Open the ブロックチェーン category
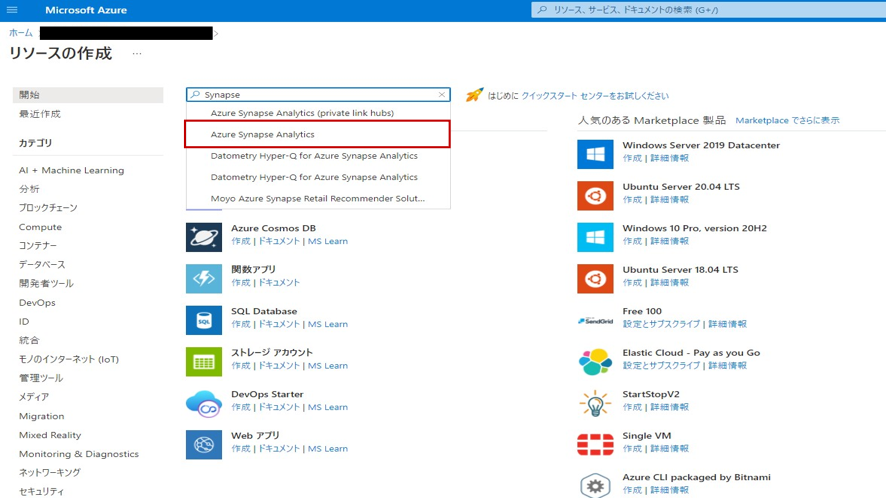Viewport: 886px width, 498px height. pyautogui.click(x=48, y=207)
